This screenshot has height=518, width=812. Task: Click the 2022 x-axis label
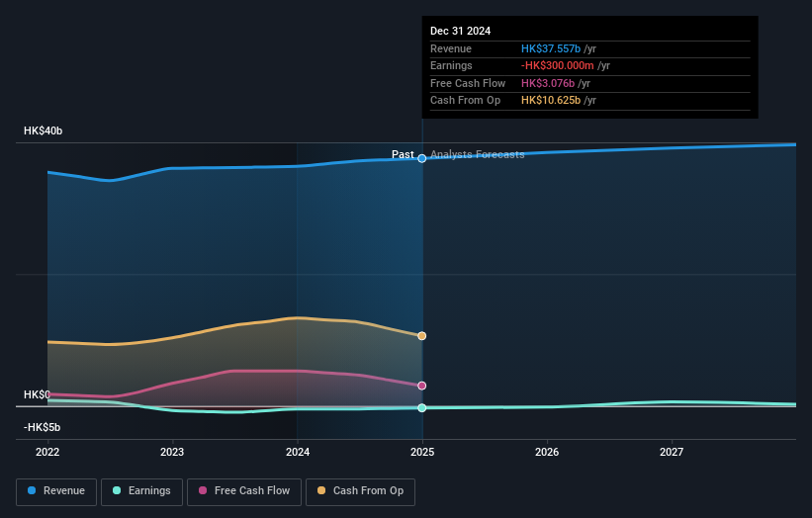[x=47, y=453]
